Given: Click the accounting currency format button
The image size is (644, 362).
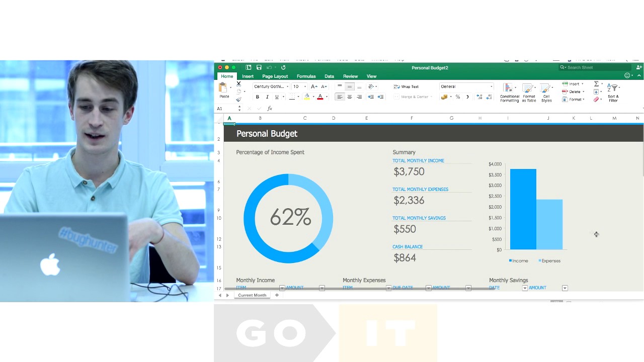Looking at the screenshot, I should point(444,97).
